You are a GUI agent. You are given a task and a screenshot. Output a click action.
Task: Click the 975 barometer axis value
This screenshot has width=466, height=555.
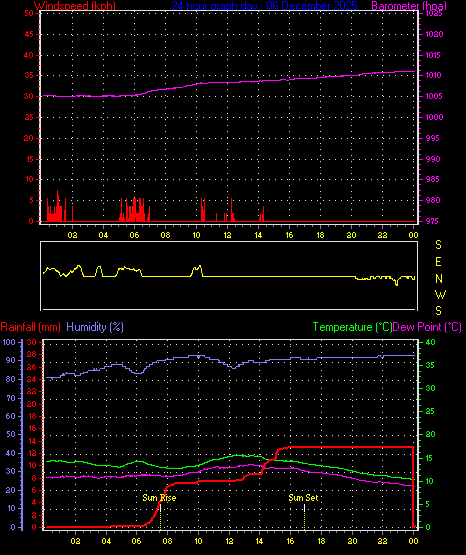click(433, 221)
